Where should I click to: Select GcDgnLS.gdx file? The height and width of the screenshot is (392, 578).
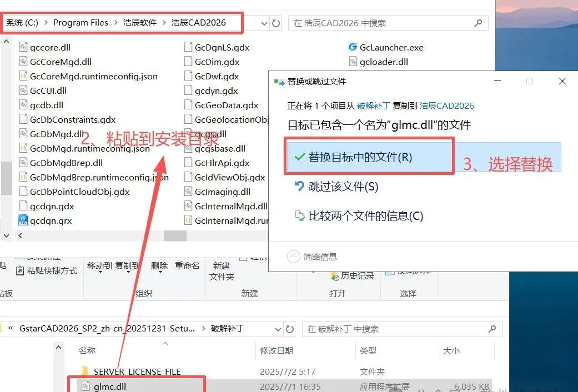point(217,47)
